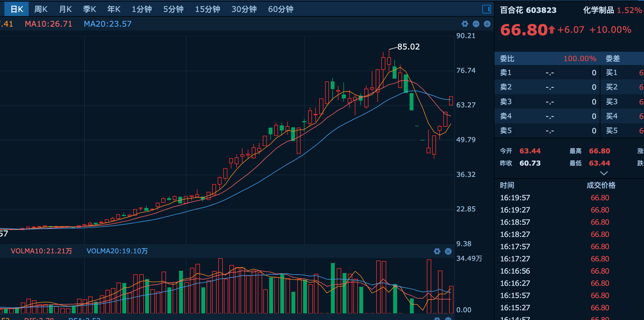Image resolution: width=644 pixels, height=320 pixels.
Task: Select the 16:16:56 trade row
Action: click(x=569, y=271)
